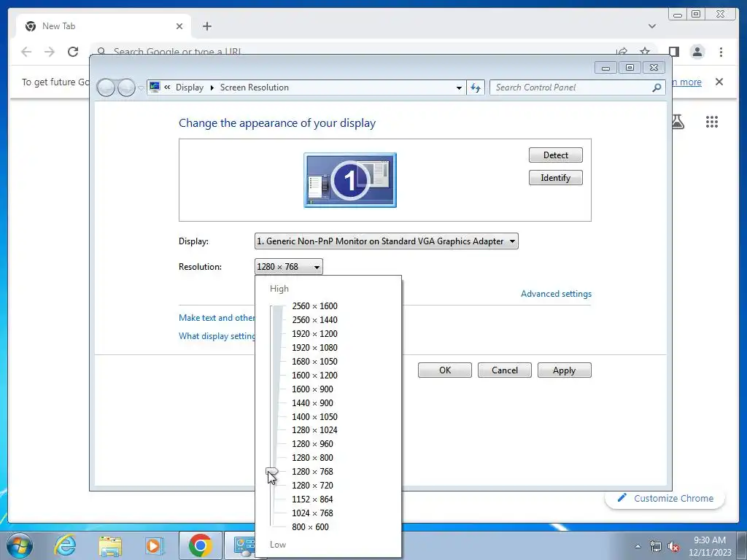The height and width of the screenshot is (560, 747).
Task: Click the Windows Start orb
Action: [x=20, y=545]
